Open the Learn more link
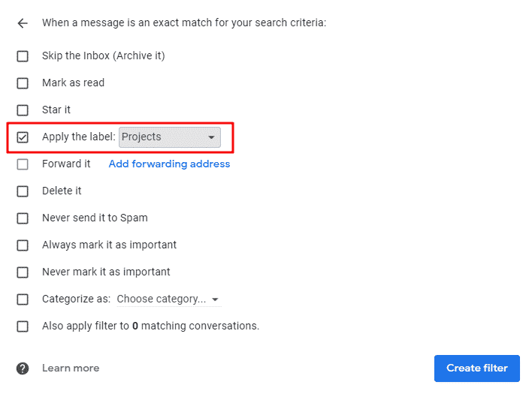This screenshot has width=532, height=394. pyautogui.click(x=71, y=368)
